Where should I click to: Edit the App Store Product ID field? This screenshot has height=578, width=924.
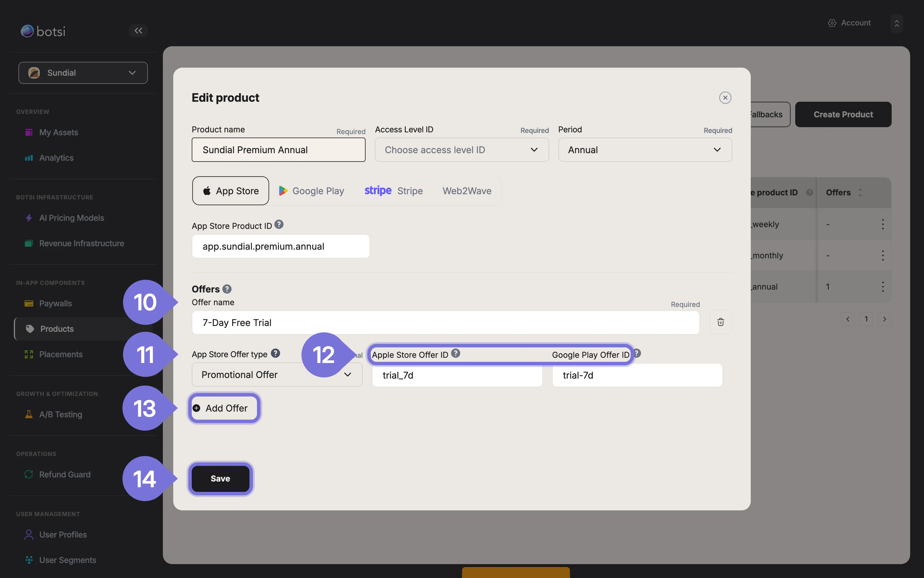click(281, 246)
